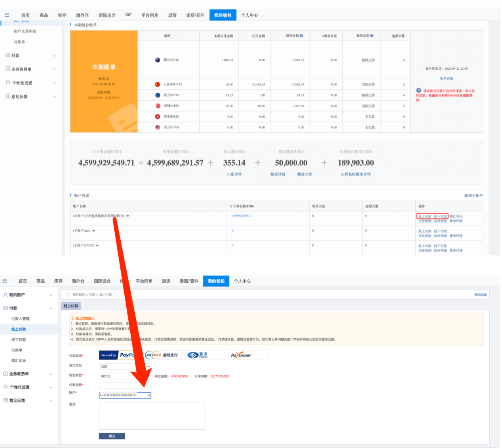Collapse the 付款 section chevron in payment page sidebar
The height and width of the screenshot is (448, 502).
point(51,308)
